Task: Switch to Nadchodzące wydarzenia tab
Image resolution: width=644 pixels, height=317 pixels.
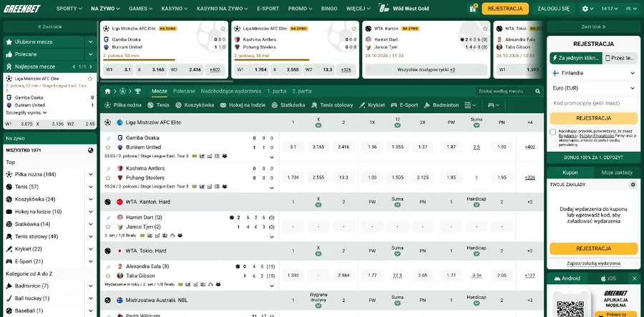Action: [x=231, y=91]
